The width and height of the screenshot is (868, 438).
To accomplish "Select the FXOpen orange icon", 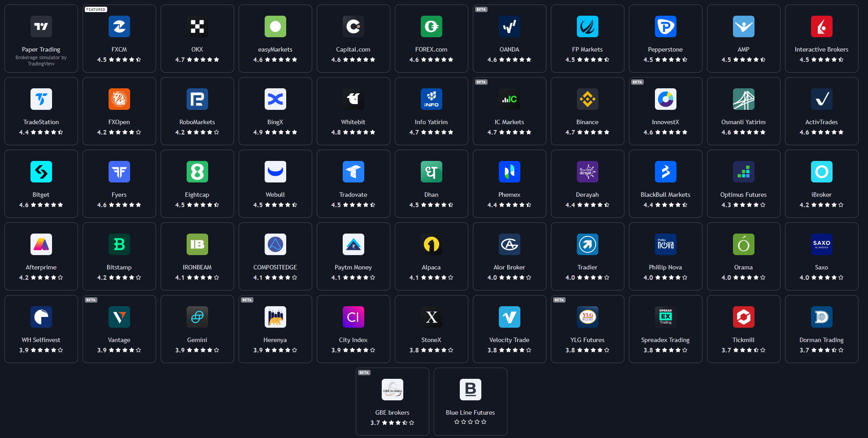I will click(119, 99).
